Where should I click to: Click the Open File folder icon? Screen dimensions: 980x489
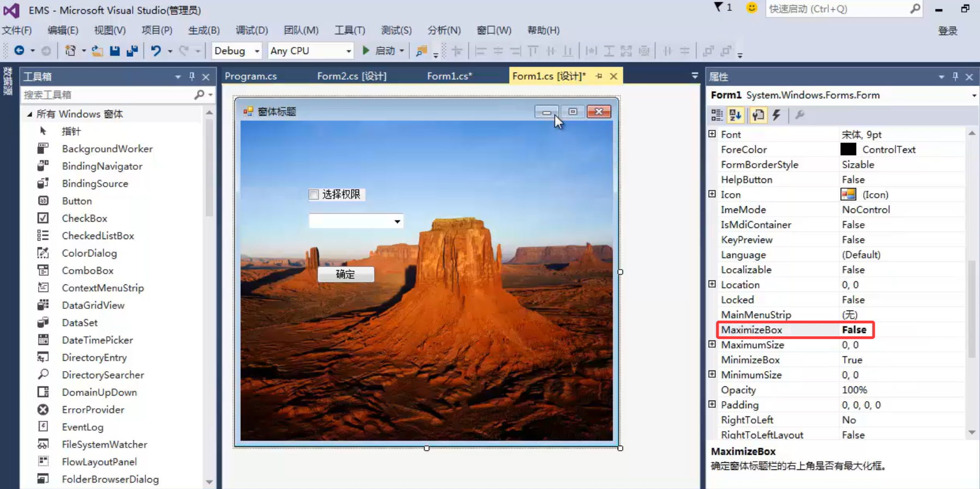97,51
